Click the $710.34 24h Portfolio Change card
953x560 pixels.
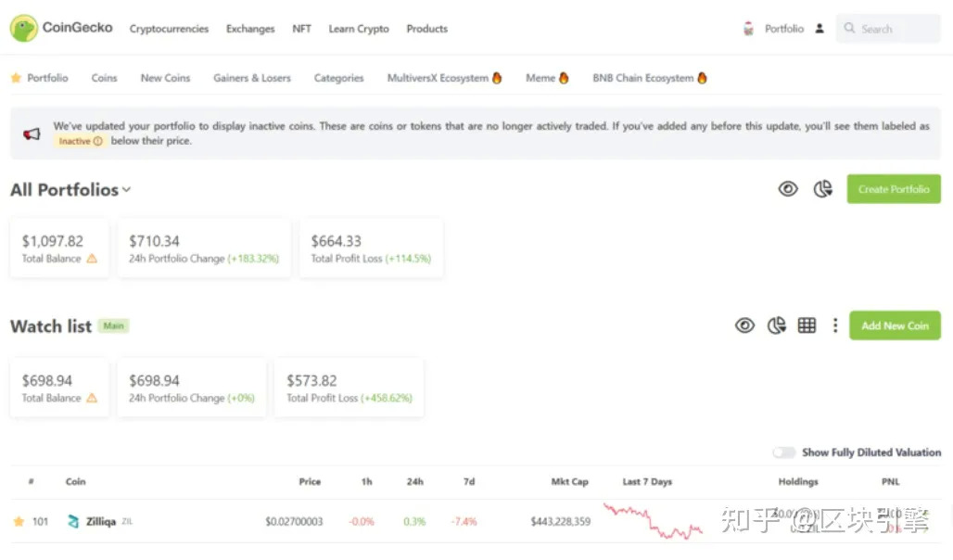(204, 248)
